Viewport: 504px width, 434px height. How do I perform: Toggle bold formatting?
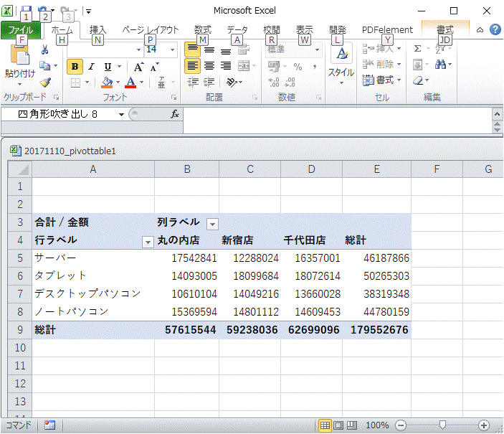pyautogui.click(x=75, y=67)
